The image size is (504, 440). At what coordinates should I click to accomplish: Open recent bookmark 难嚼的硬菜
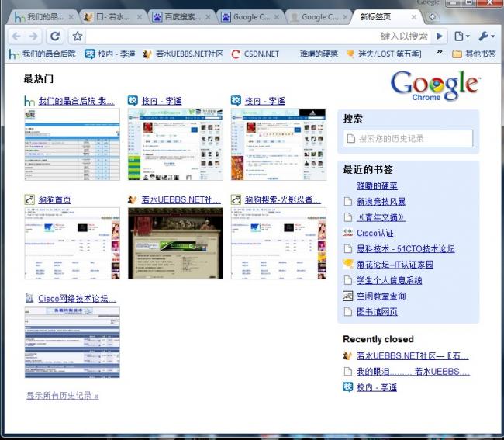click(x=377, y=186)
